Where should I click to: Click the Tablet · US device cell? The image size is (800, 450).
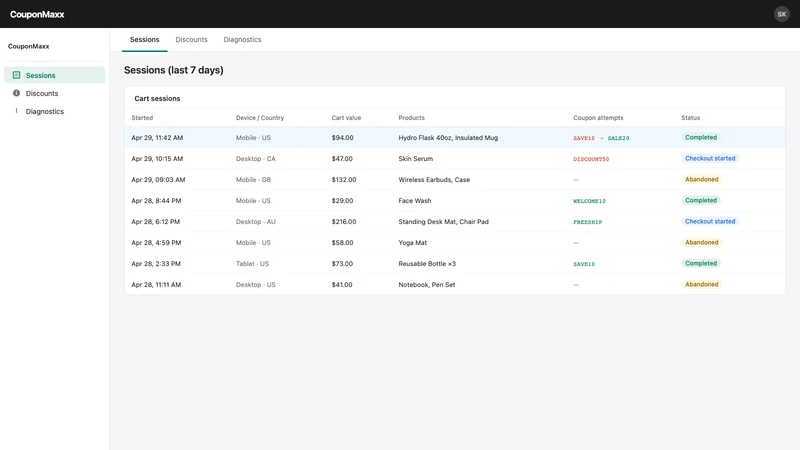click(252, 263)
